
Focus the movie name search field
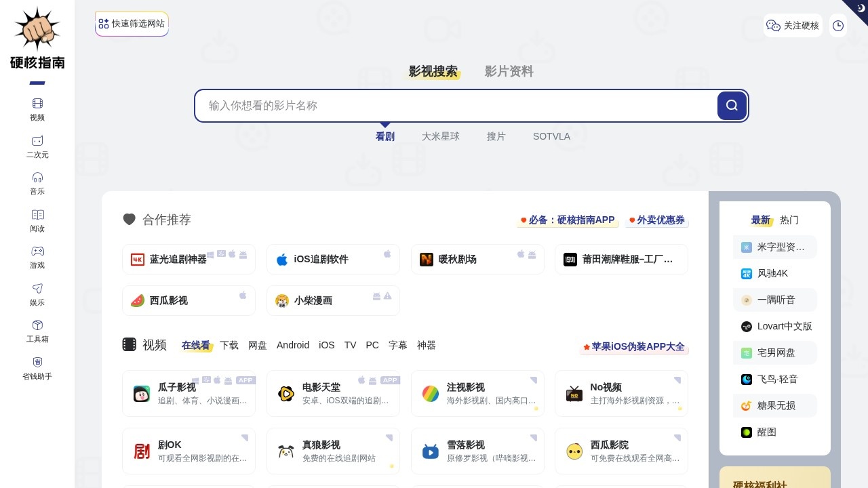(456, 106)
